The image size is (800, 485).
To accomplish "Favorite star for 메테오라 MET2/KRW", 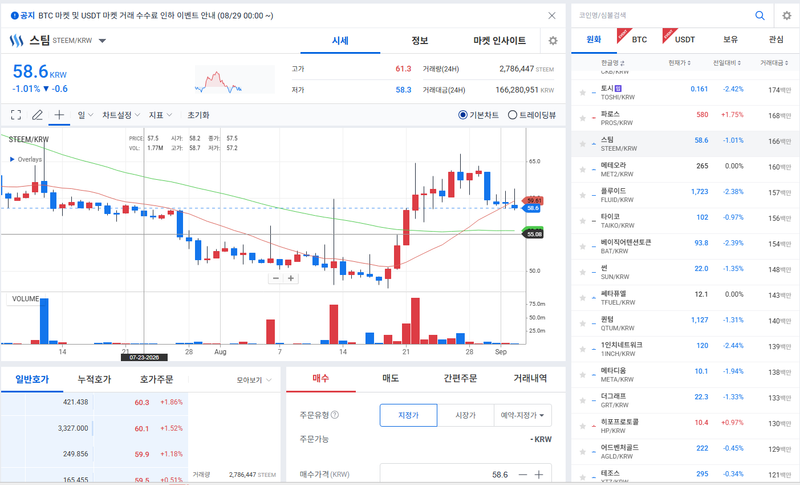I will pyautogui.click(x=582, y=169).
